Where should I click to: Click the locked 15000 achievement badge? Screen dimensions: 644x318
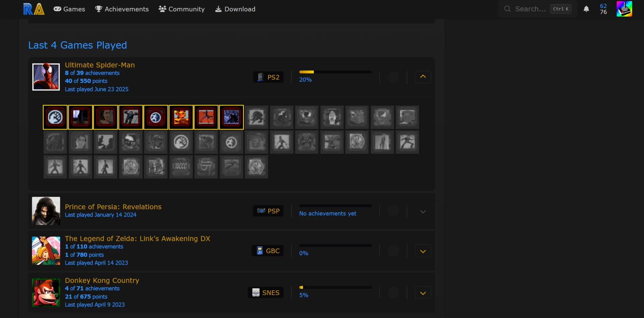(181, 167)
